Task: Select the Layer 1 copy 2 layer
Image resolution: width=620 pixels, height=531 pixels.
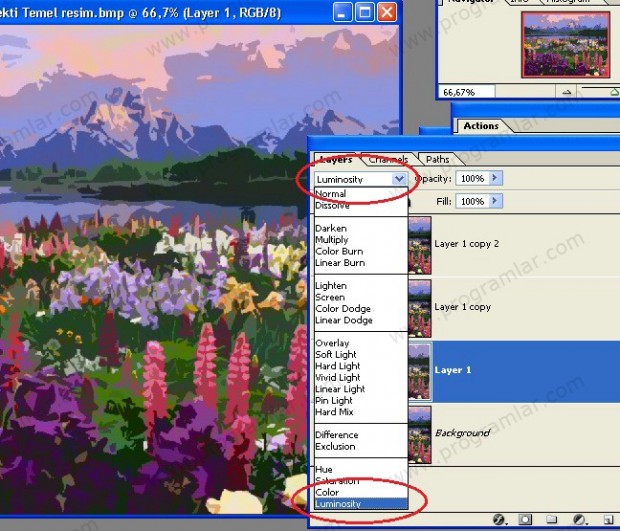Action: coord(514,244)
